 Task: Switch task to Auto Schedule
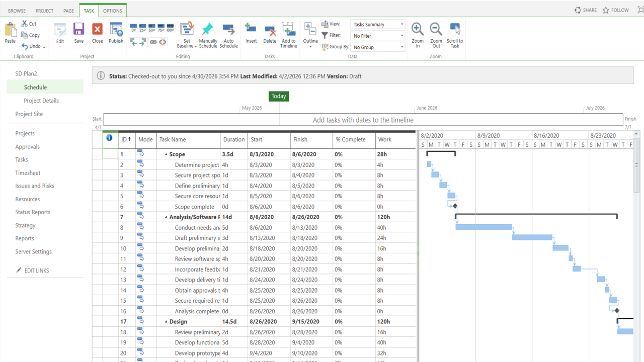tap(228, 35)
